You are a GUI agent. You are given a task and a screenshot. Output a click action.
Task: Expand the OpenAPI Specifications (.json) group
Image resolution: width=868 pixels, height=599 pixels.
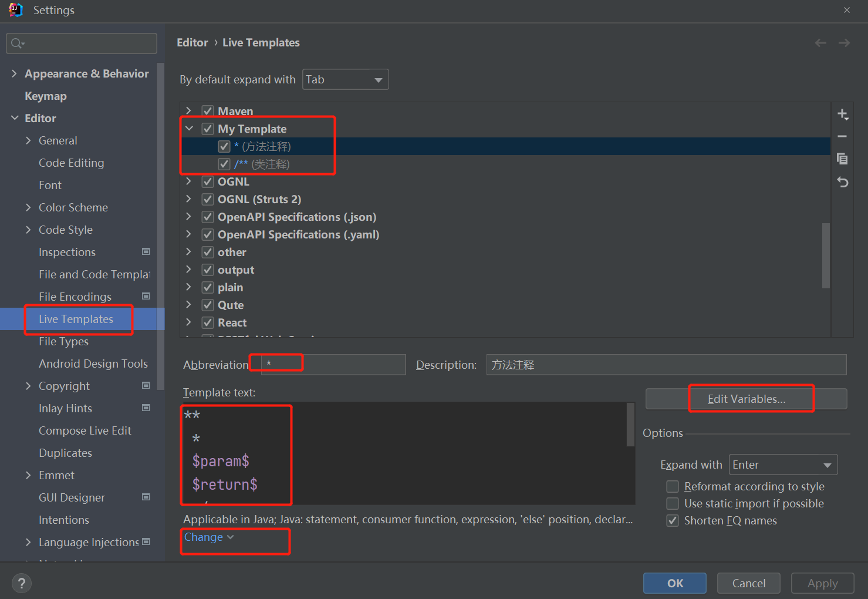189,216
